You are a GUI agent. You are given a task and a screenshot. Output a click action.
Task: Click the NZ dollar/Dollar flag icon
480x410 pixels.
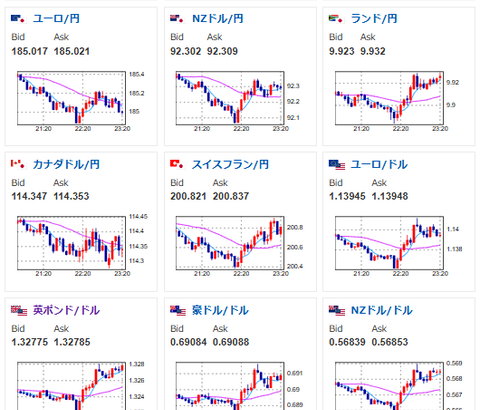pyautogui.click(x=337, y=311)
